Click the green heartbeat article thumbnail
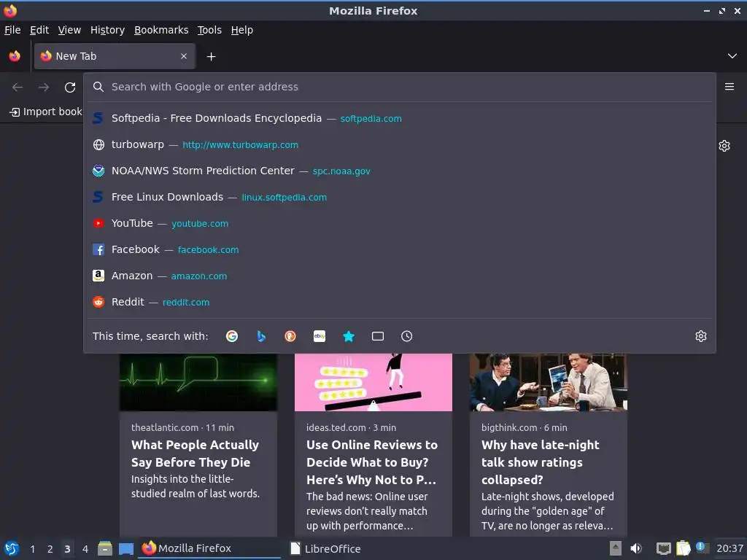 point(198,382)
